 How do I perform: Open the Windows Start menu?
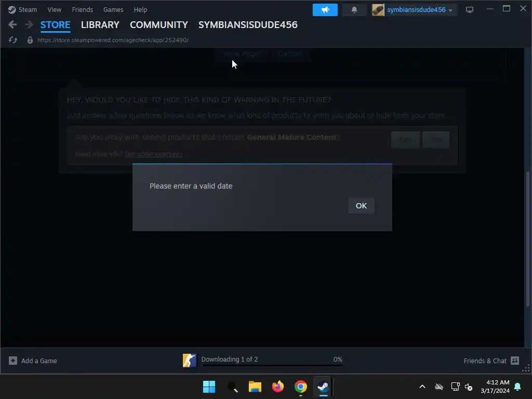209,387
